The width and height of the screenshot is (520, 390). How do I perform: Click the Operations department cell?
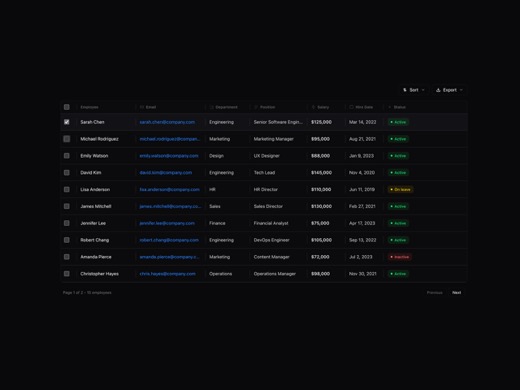pos(221,274)
